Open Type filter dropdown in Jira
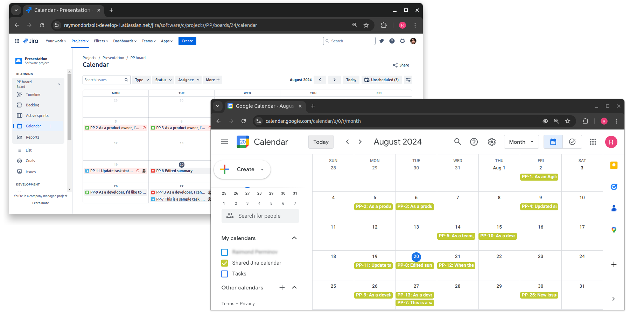644x315 pixels. pyautogui.click(x=142, y=80)
